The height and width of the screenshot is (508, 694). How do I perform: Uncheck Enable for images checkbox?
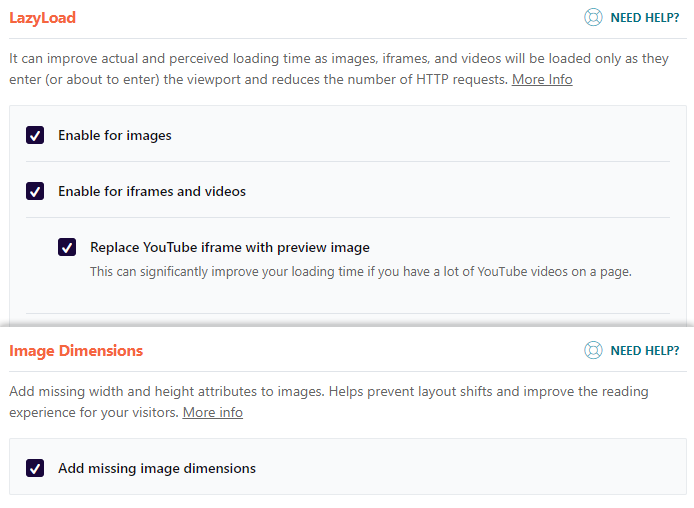tap(35, 135)
